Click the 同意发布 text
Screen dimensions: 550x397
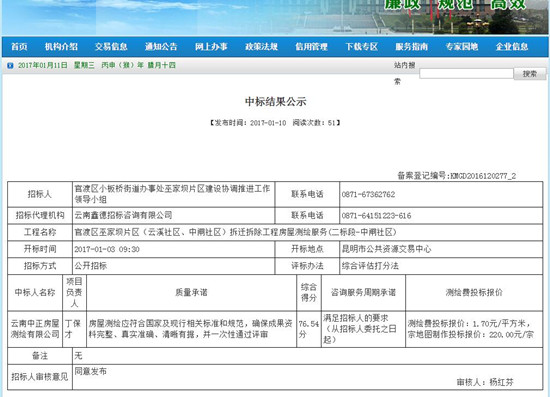tap(90, 371)
